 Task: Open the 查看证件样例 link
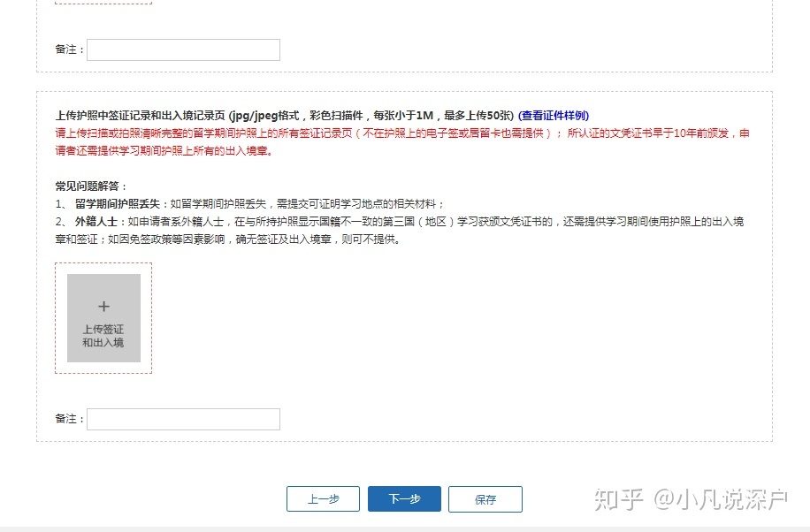[x=554, y=115]
